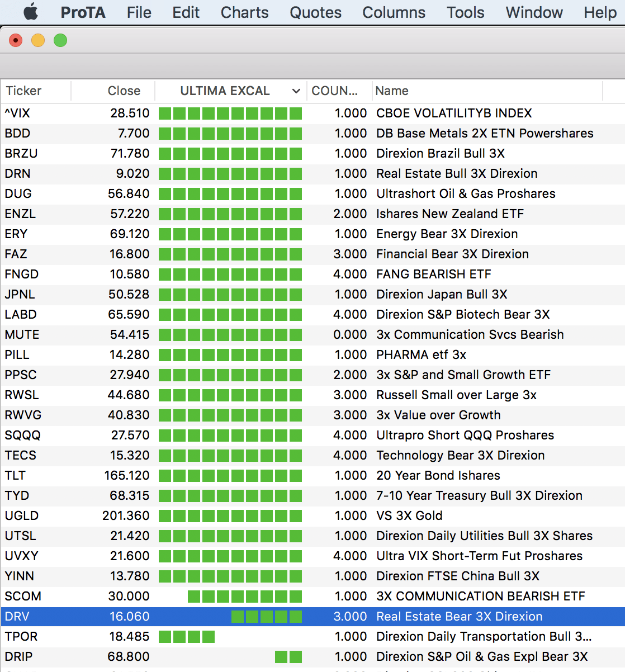The height and width of the screenshot is (672, 625).
Task: Select the UVXY ticker
Action: (x=21, y=556)
